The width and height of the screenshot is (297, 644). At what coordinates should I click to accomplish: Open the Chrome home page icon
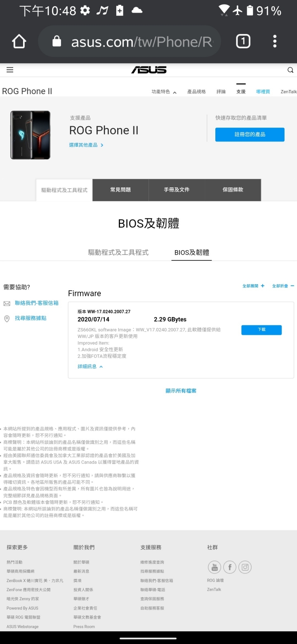pos(19,41)
